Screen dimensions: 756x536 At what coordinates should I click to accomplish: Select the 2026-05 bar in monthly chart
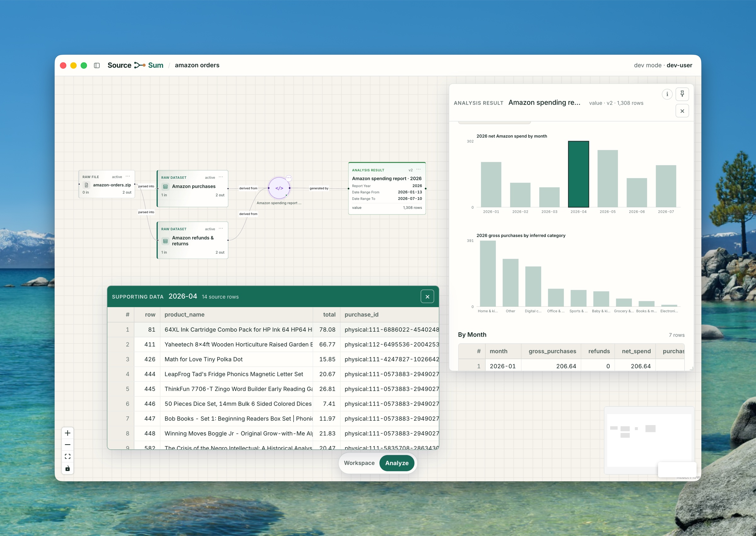click(608, 178)
